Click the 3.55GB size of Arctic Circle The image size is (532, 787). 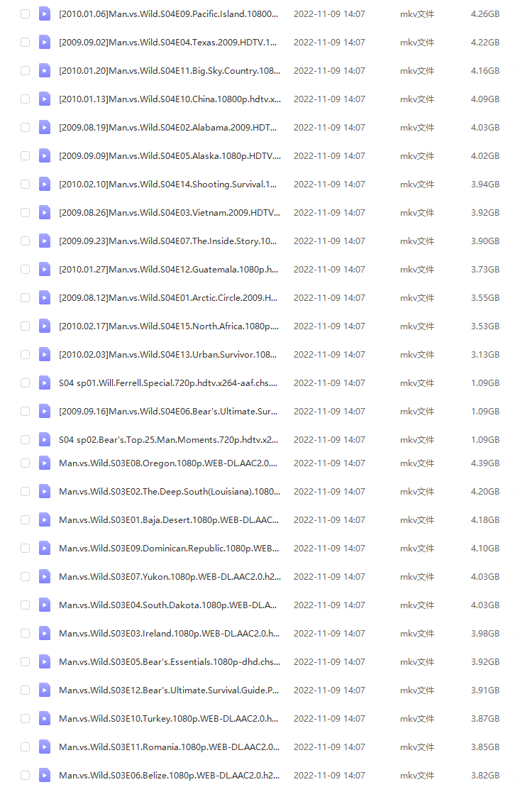pos(484,297)
